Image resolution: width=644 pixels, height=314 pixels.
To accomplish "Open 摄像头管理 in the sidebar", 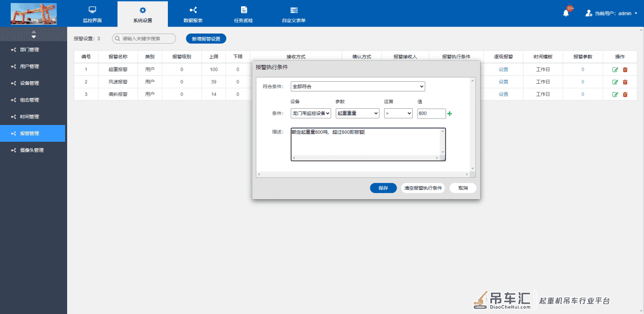I will point(33,150).
